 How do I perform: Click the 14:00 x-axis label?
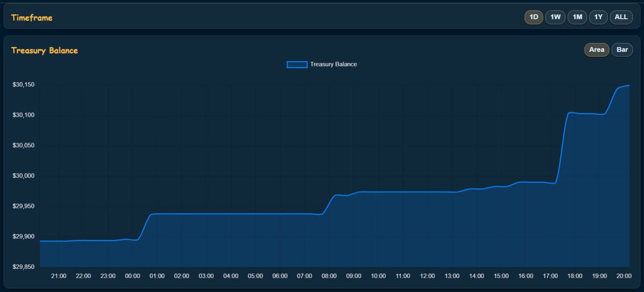tap(477, 276)
